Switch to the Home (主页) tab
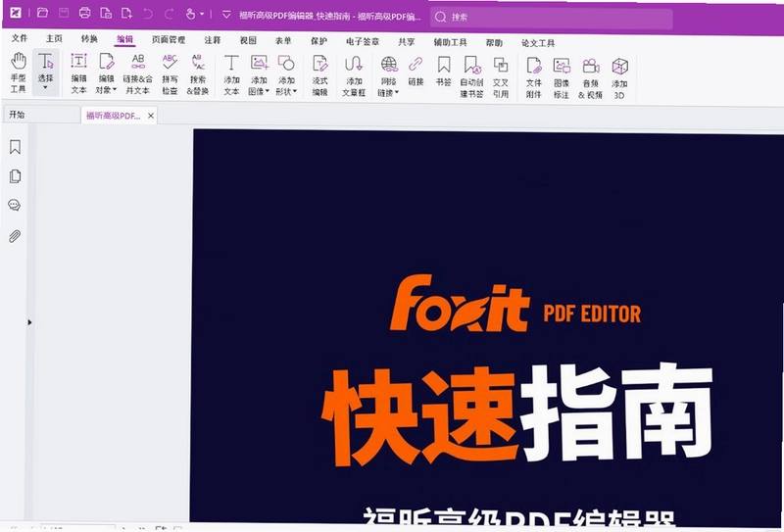784x532 pixels. point(54,38)
